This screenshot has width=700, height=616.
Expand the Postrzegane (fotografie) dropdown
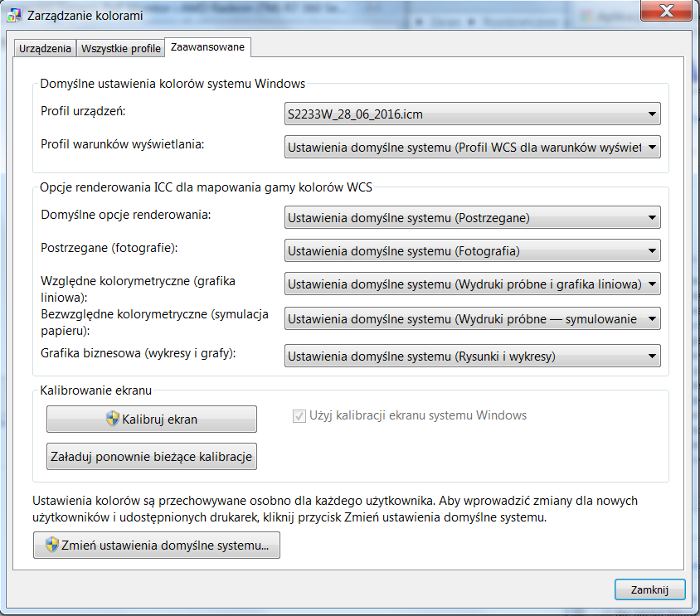[472, 250]
